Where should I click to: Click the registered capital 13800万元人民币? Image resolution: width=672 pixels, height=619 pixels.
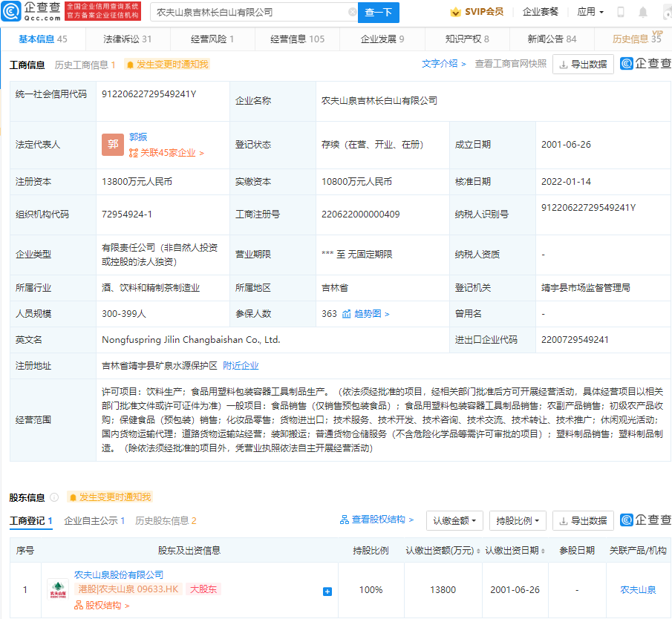point(137,182)
